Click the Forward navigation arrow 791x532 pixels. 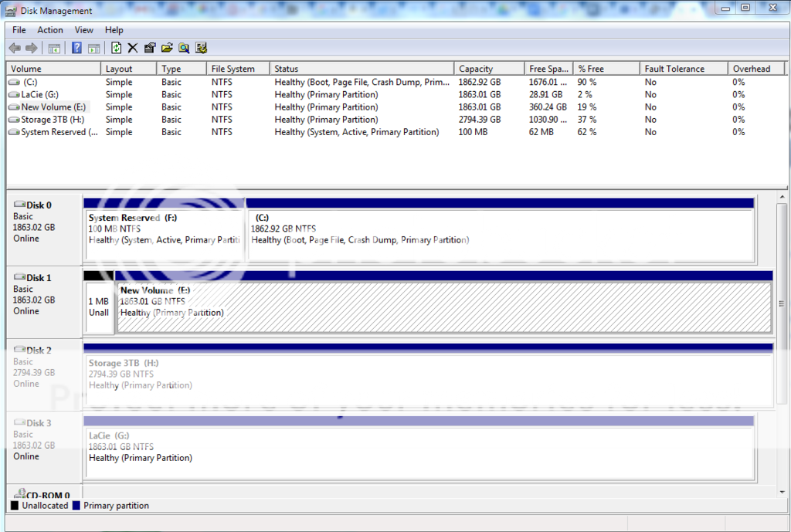coord(30,48)
